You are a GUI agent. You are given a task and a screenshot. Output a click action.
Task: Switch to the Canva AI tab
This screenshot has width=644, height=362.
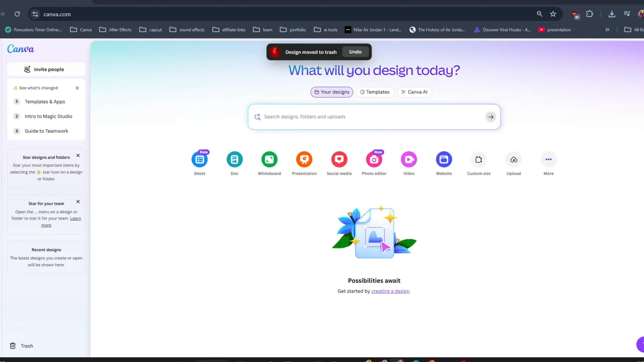(x=415, y=92)
